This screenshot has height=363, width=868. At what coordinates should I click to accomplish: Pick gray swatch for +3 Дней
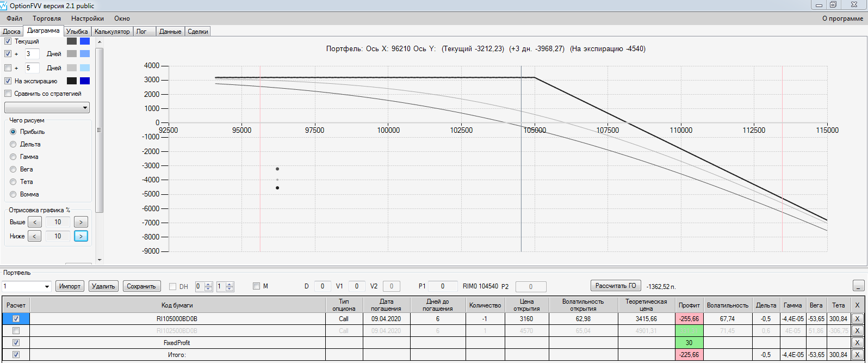(x=72, y=54)
